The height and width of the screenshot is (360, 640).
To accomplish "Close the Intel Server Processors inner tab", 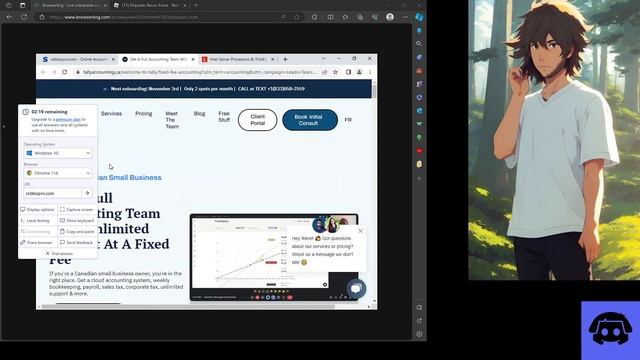I will coord(273,59).
